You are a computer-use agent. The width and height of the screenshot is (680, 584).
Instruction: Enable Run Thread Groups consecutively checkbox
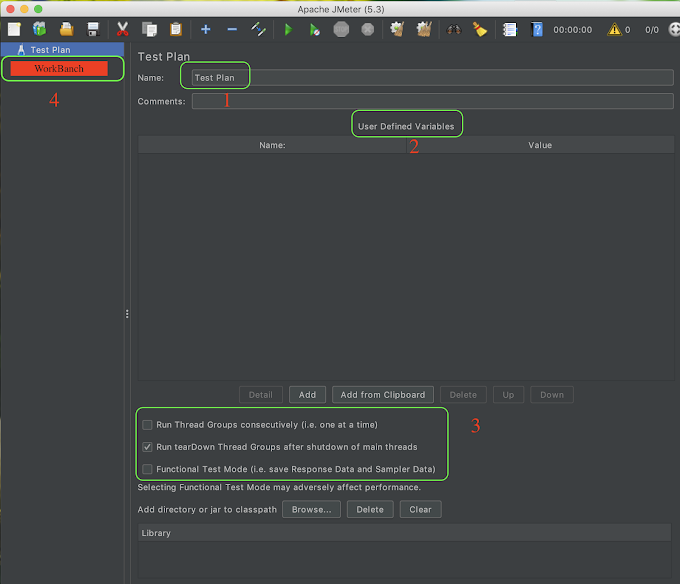click(x=147, y=425)
